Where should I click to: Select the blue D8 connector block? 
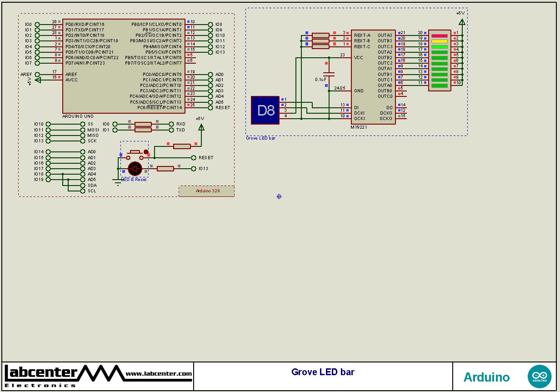point(265,110)
